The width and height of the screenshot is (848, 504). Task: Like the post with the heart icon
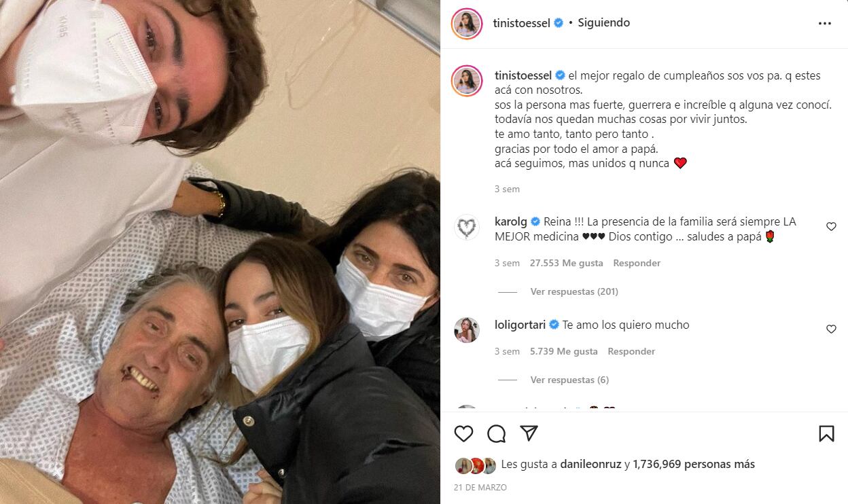point(463,433)
